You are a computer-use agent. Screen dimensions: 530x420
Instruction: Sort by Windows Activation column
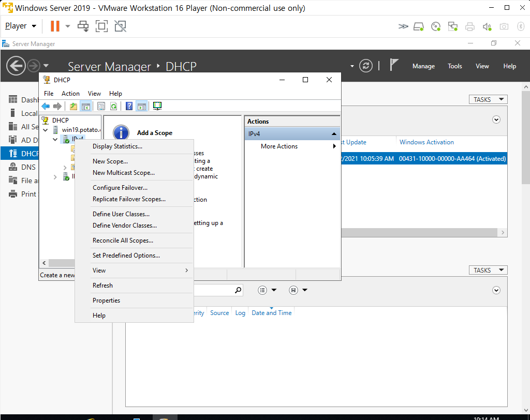point(426,142)
